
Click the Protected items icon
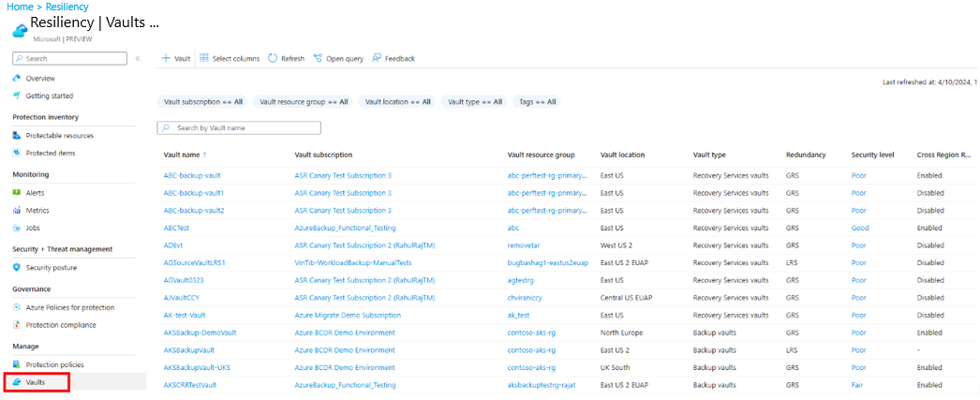click(17, 153)
